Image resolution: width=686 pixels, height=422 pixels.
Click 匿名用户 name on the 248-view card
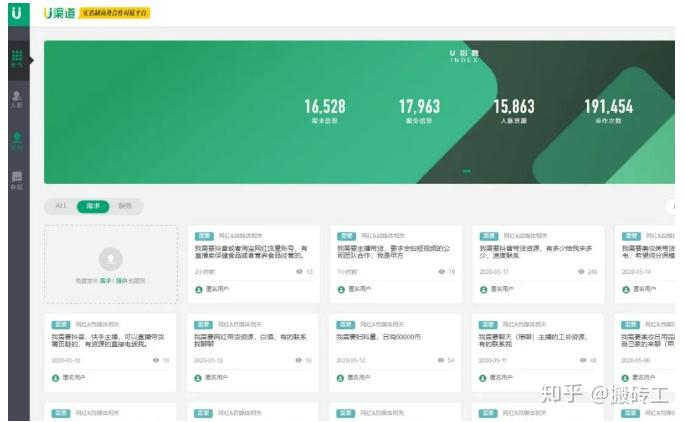click(502, 289)
